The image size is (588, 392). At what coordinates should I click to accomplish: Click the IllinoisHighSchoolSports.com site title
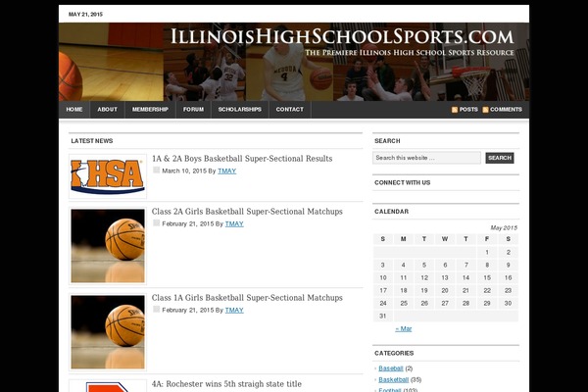[341, 37]
